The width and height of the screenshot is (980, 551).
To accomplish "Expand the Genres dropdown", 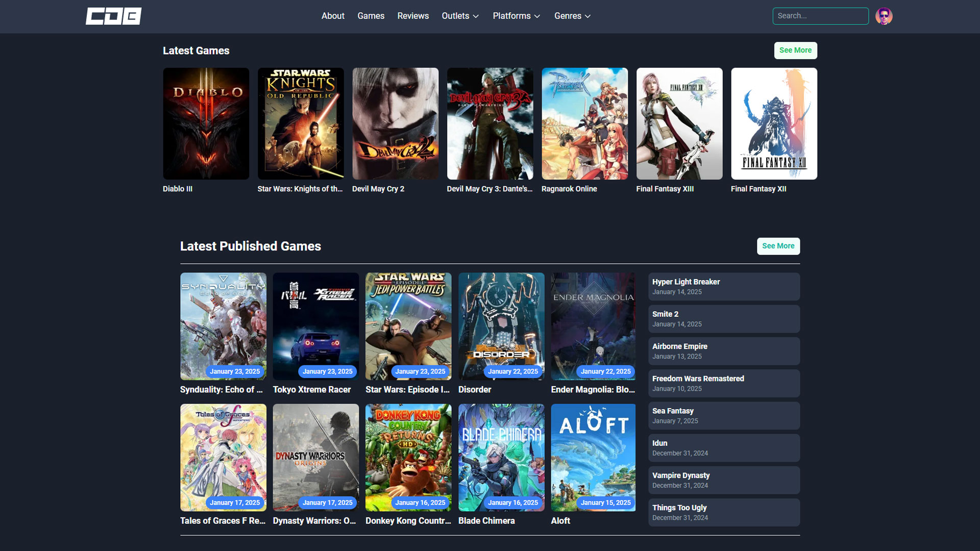I will (573, 16).
